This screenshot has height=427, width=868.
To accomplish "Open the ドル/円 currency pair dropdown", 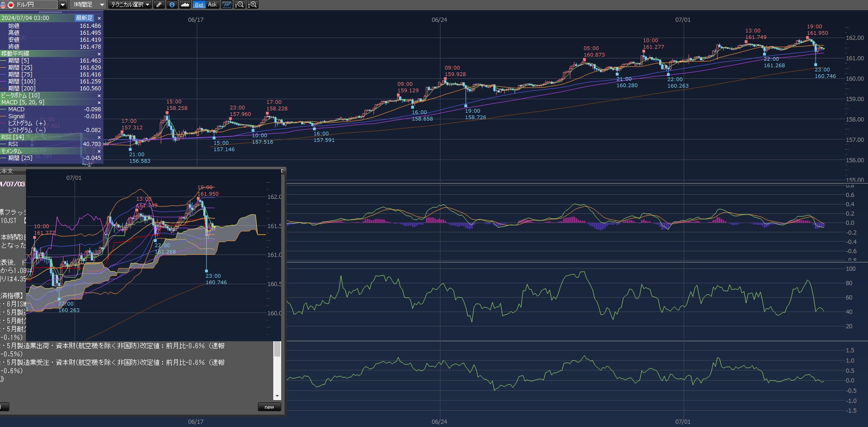I will point(63,5).
